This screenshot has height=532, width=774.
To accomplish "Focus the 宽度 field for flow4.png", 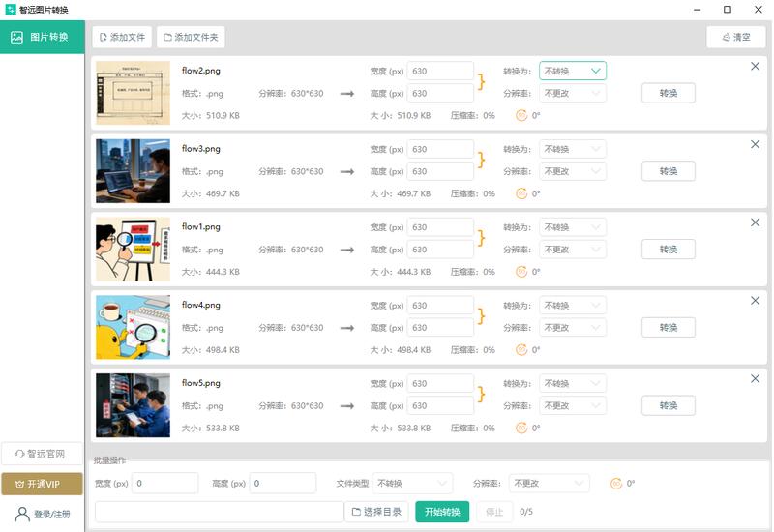I will click(440, 306).
